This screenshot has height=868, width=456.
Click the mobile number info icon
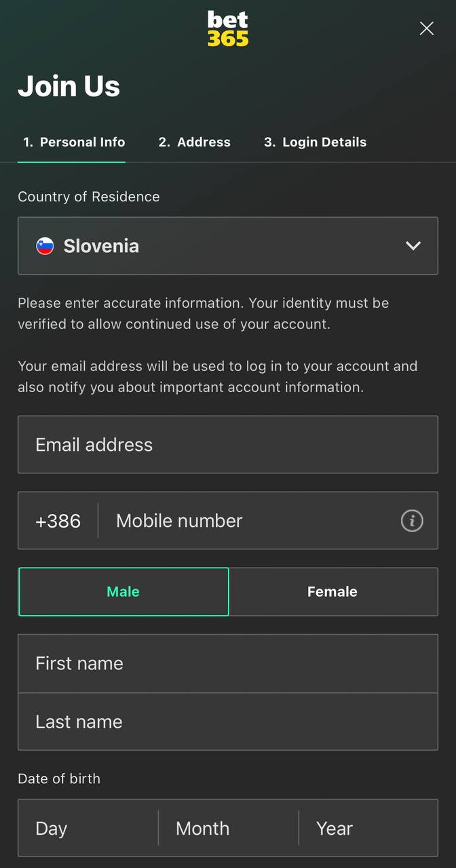412,521
